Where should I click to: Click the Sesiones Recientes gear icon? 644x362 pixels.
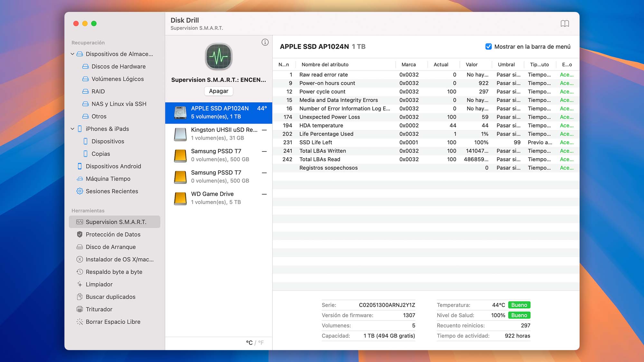[80, 191]
